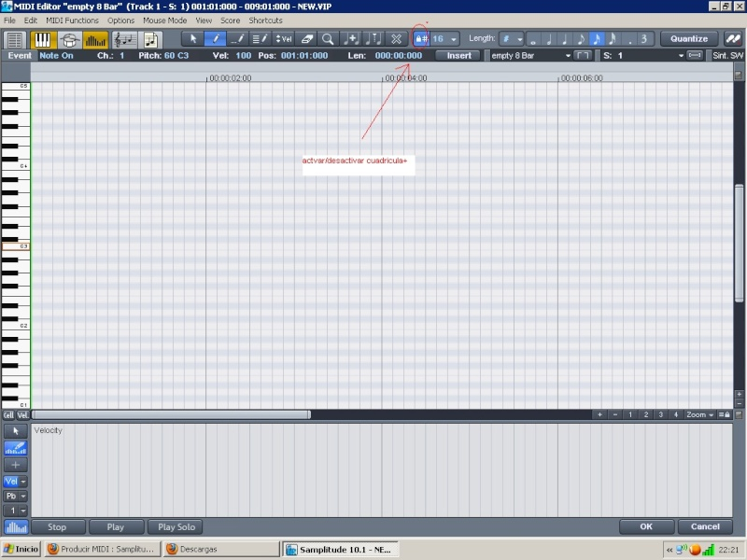Select the line draw pencil tool

237,39
